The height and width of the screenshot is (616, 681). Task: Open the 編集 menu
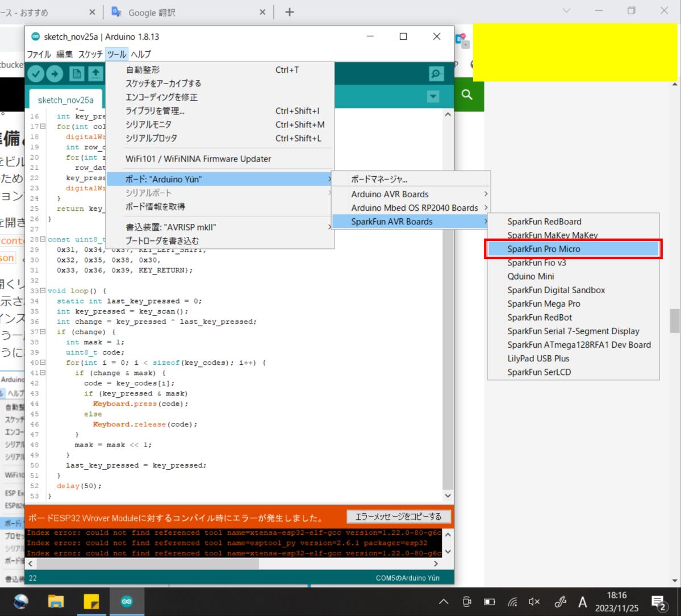coord(64,55)
